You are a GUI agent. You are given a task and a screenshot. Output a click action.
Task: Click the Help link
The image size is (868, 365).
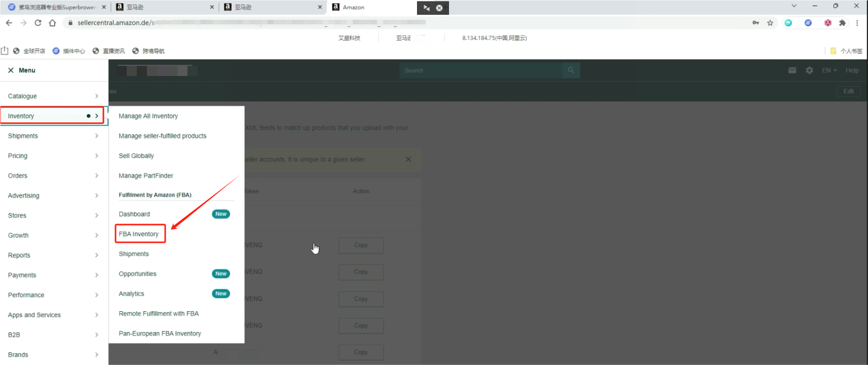click(x=852, y=70)
